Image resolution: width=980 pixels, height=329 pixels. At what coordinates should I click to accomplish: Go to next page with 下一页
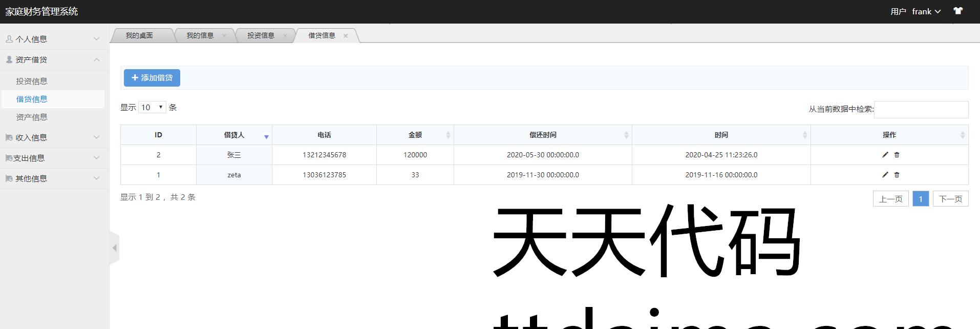click(x=950, y=199)
